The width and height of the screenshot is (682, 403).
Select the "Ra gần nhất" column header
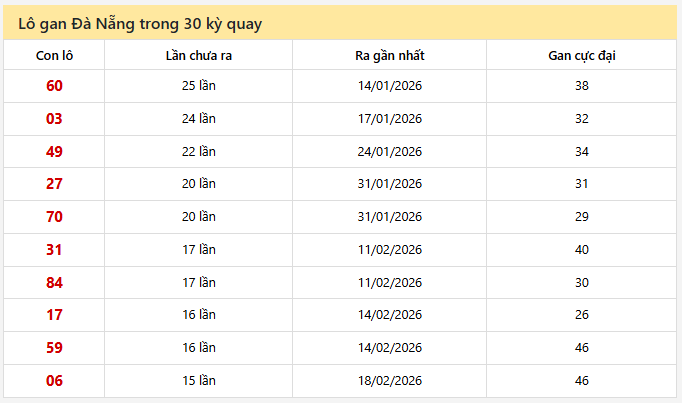tap(390, 55)
